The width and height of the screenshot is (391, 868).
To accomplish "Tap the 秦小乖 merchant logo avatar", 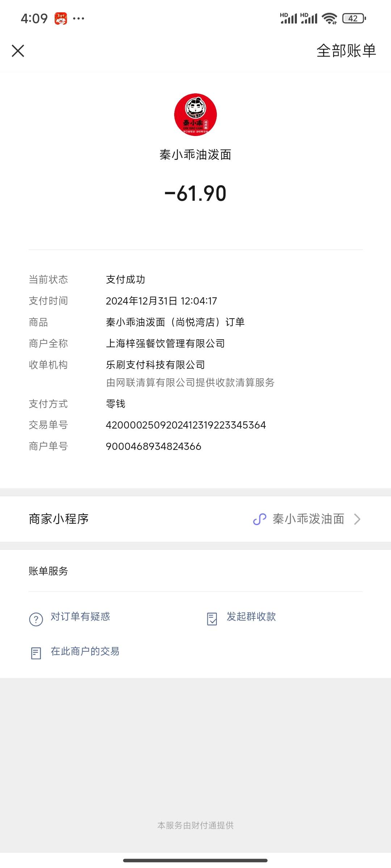I will point(195,115).
